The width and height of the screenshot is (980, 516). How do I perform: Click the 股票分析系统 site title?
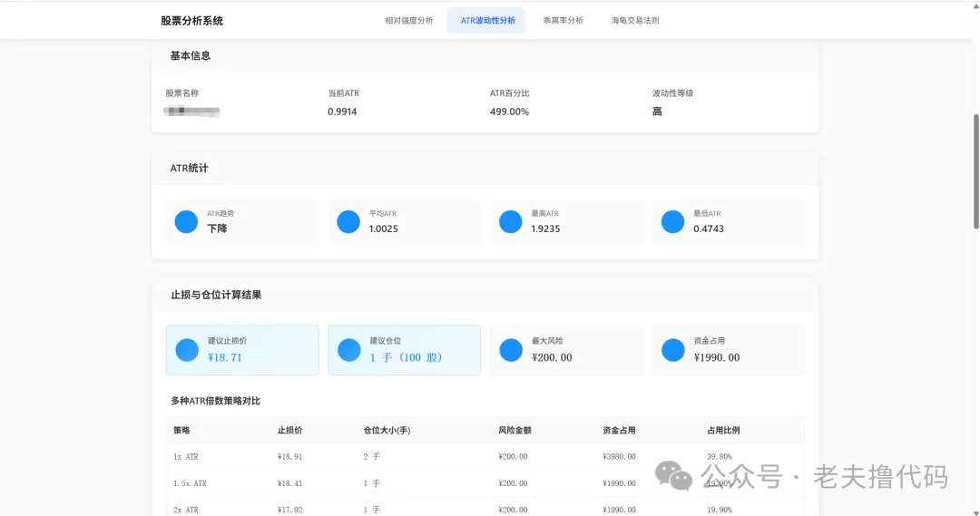[x=191, y=20]
